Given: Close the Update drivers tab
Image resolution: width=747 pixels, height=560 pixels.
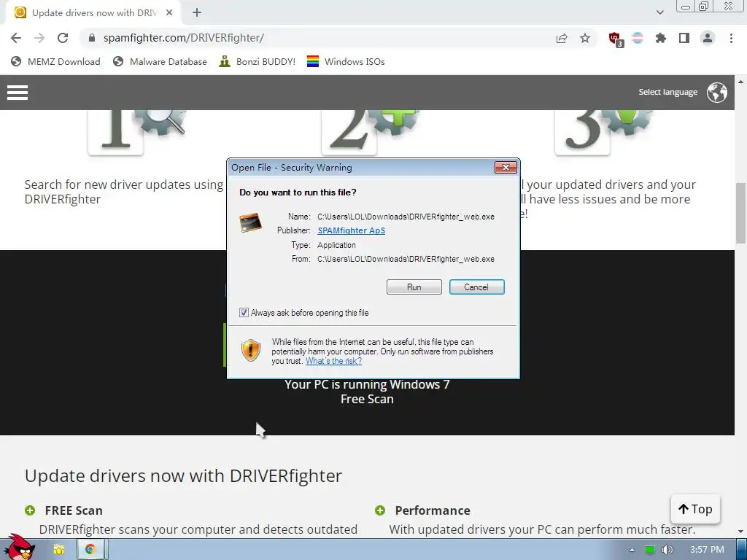Looking at the screenshot, I should coord(169,13).
